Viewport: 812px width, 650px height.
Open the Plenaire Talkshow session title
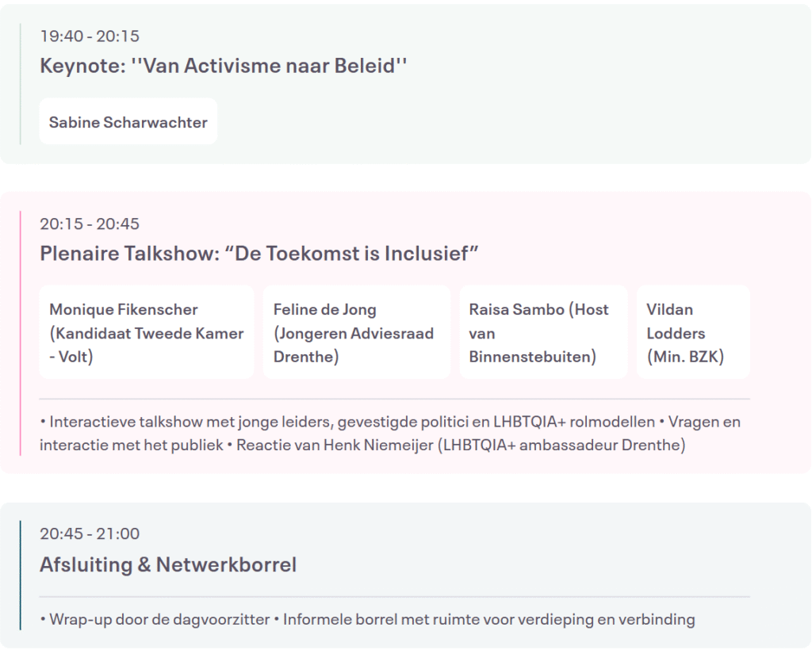(259, 254)
